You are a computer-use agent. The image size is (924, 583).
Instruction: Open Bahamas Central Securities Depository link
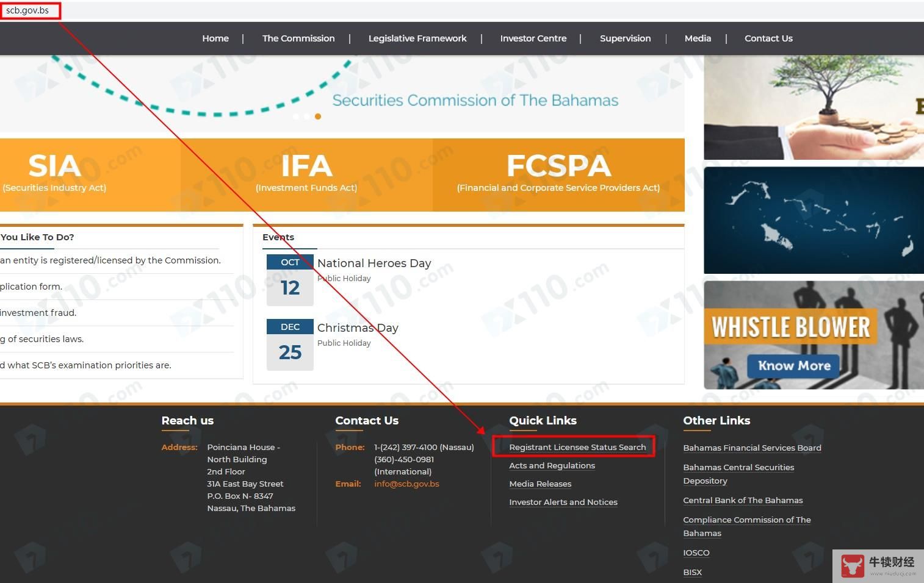pyautogui.click(x=738, y=474)
